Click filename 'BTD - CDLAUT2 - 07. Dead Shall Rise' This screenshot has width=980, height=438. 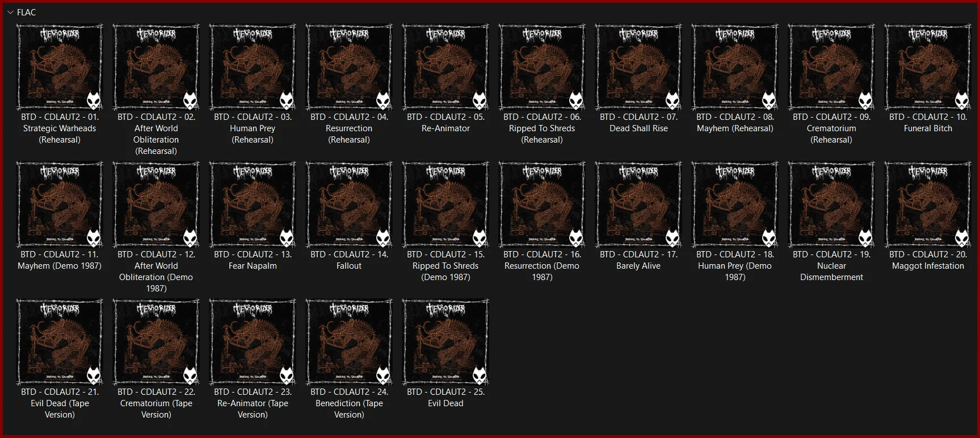point(638,123)
